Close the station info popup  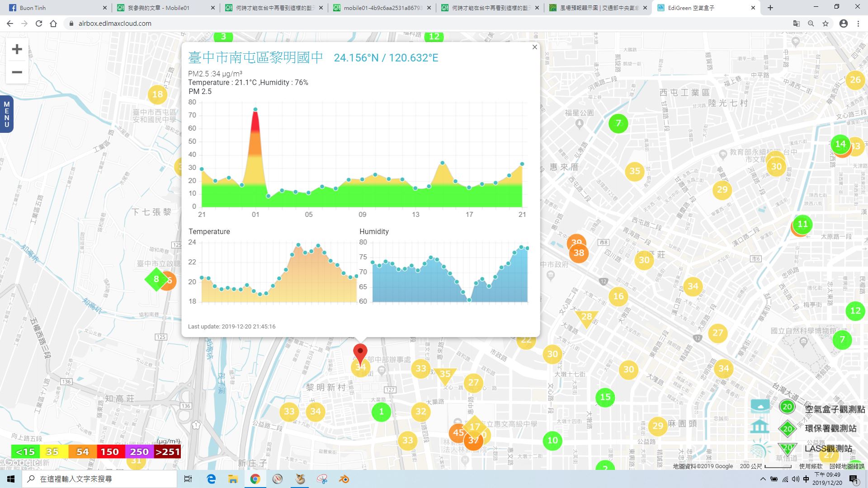534,47
